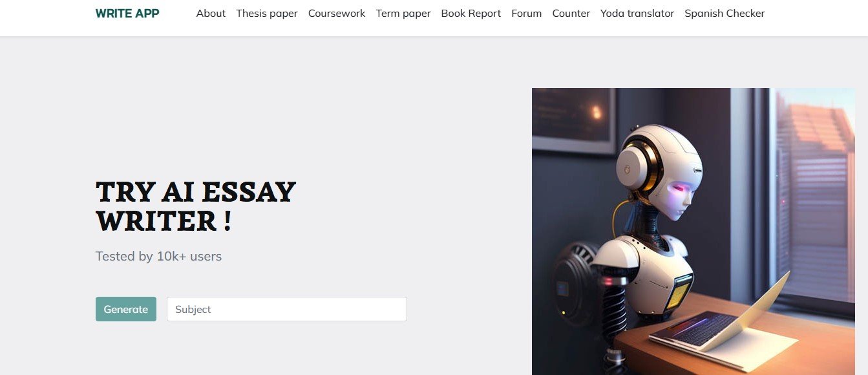Click the robot's yellow chest panel
Screen dimensions: 868x375
678,292
